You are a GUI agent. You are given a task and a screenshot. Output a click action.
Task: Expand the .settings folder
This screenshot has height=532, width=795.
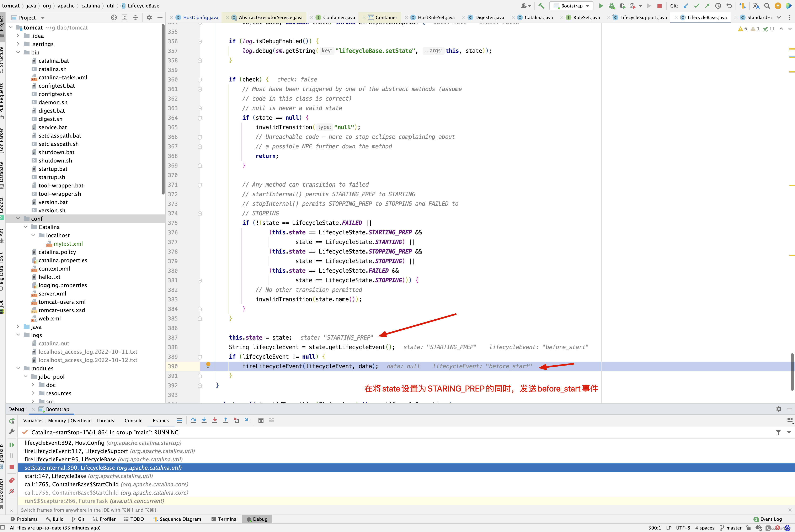point(18,44)
